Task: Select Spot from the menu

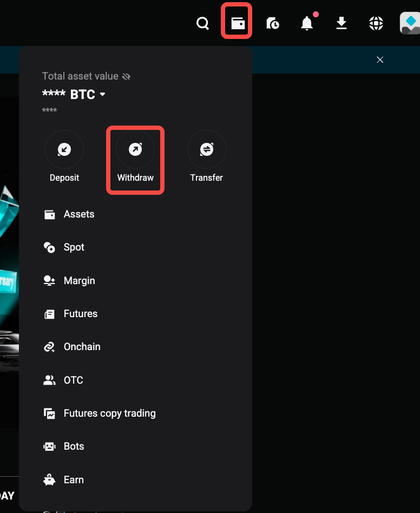Action: click(74, 247)
